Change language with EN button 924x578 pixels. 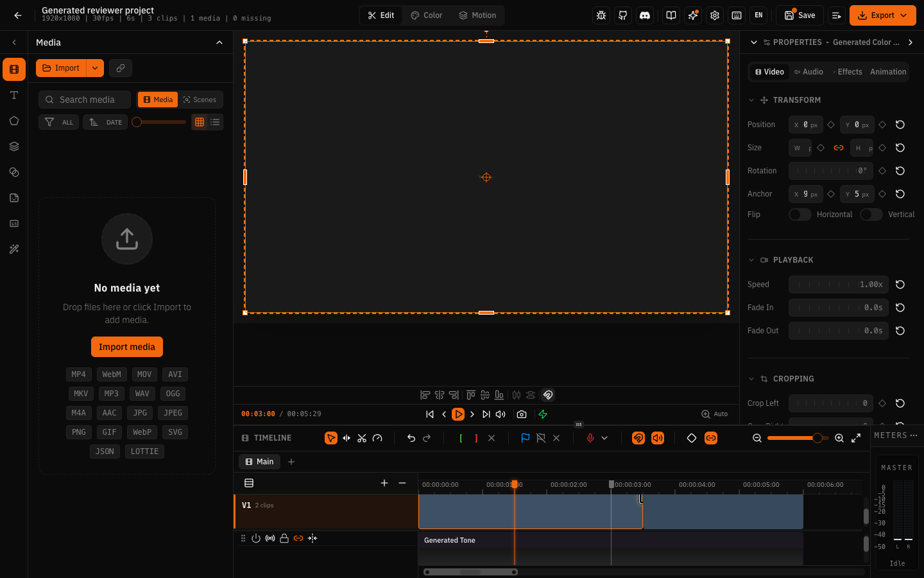point(758,15)
